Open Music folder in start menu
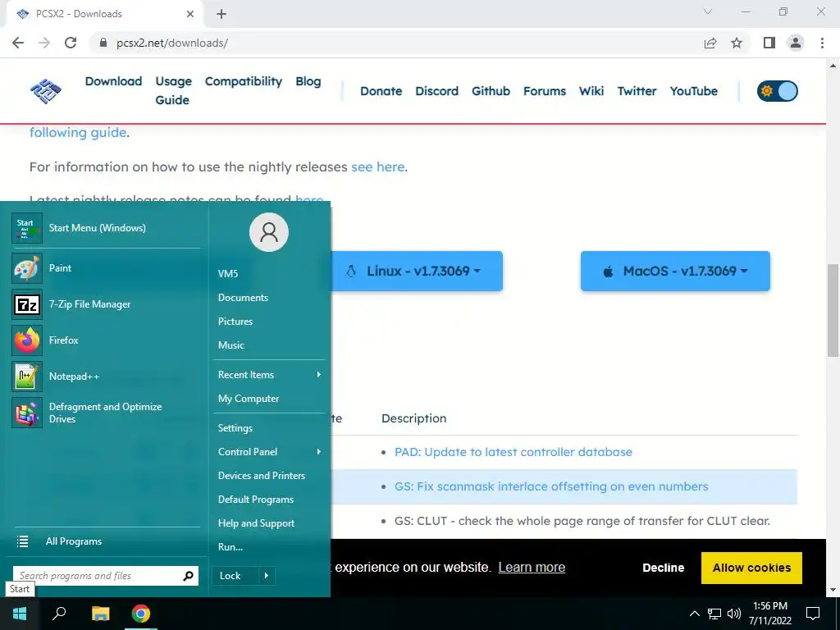This screenshot has width=840, height=630. (x=231, y=345)
